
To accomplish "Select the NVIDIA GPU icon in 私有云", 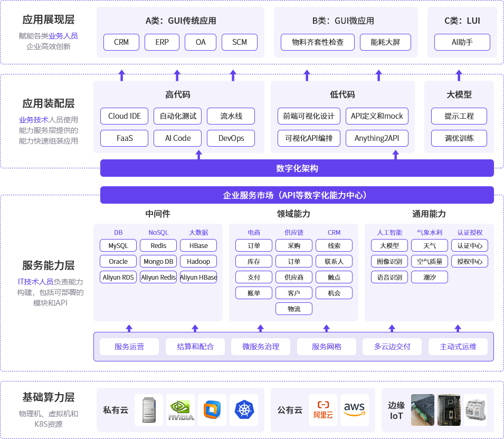I will coord(180,410).
